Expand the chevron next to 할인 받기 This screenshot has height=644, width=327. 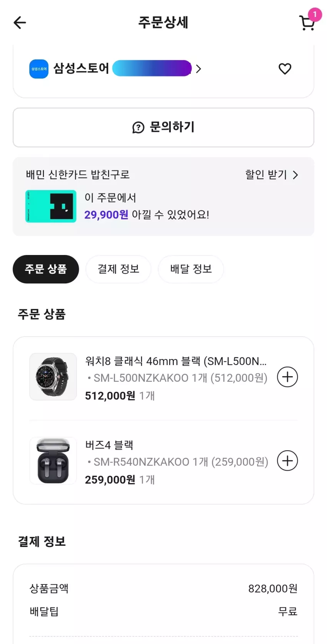click(295, 175)
